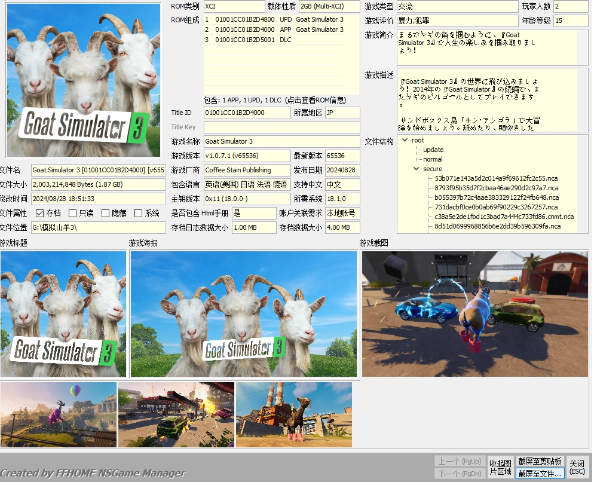Click the 游戏评价 game rating field
Screen dimensions: 592x483
(x=458, y=20)
